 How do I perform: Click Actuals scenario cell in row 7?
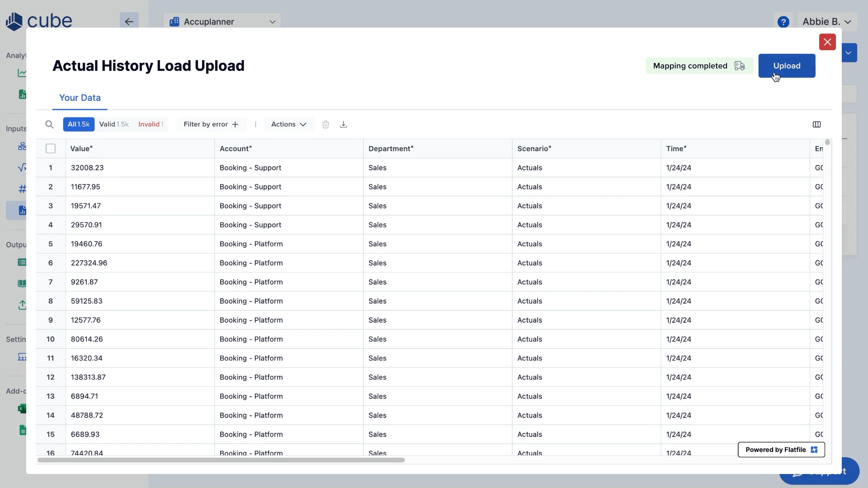click(586, 282)
